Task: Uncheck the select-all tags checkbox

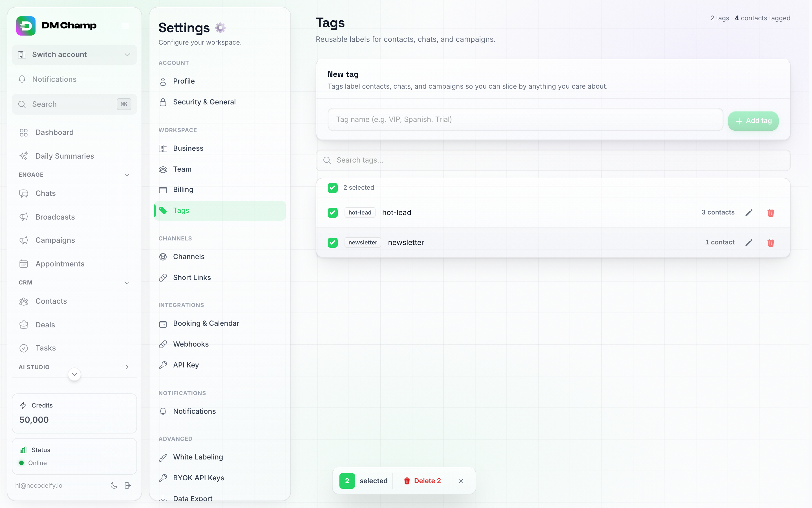Action: [332, 188]
